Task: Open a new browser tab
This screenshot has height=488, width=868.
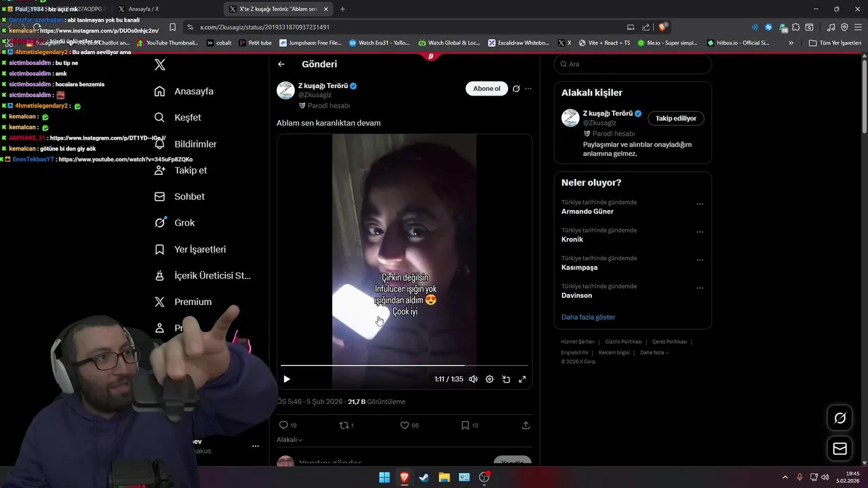Action: [342, 9]
